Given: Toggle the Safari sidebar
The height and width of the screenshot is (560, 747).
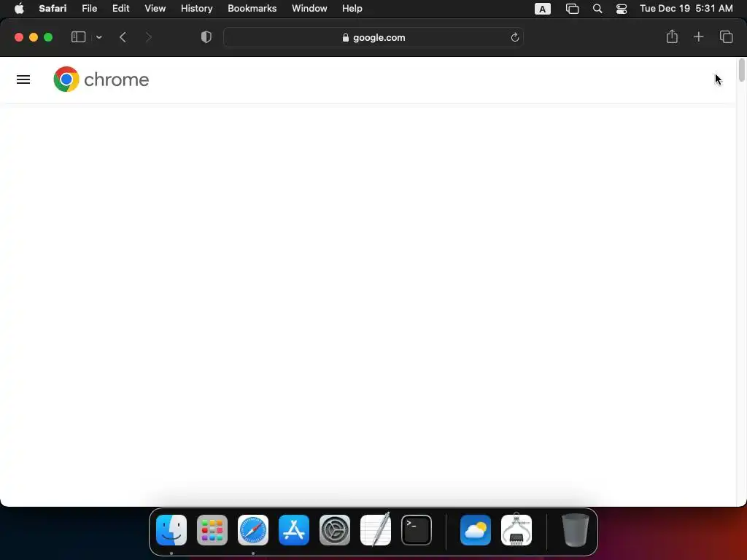Looking at the screenshot, I should [x=78, y=37].
